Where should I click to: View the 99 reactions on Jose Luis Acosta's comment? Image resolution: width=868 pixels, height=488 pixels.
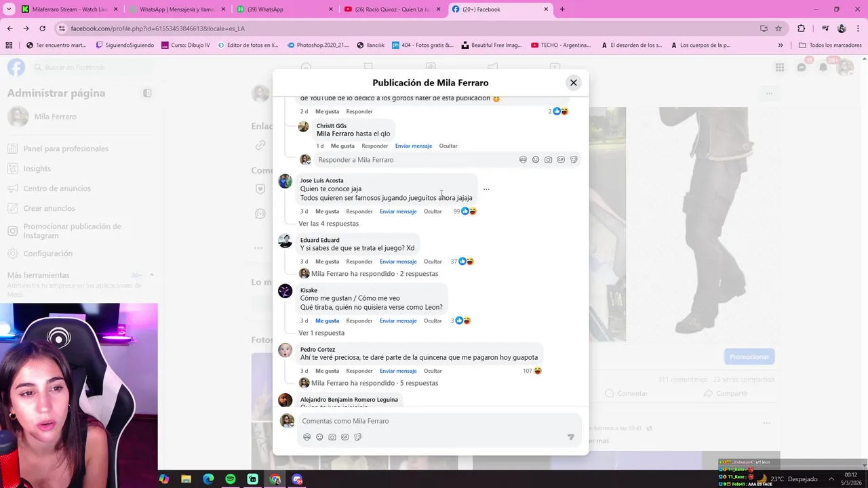(465, 211)
